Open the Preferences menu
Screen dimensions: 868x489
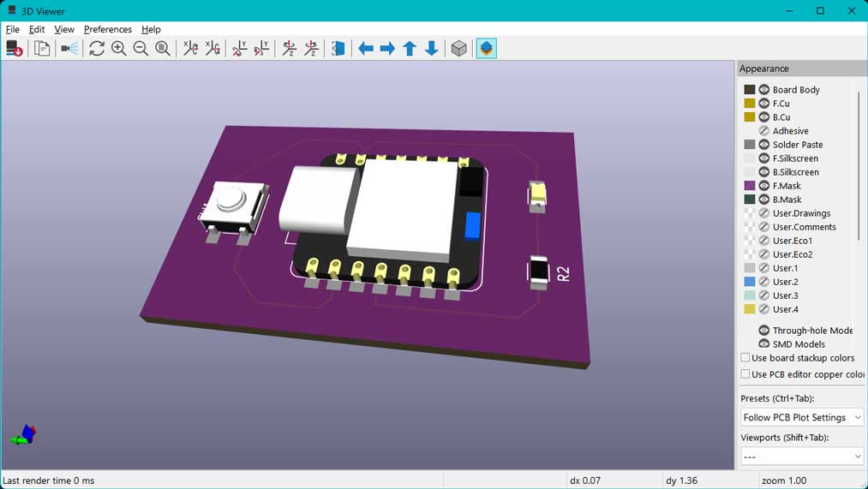click(107, 29)
